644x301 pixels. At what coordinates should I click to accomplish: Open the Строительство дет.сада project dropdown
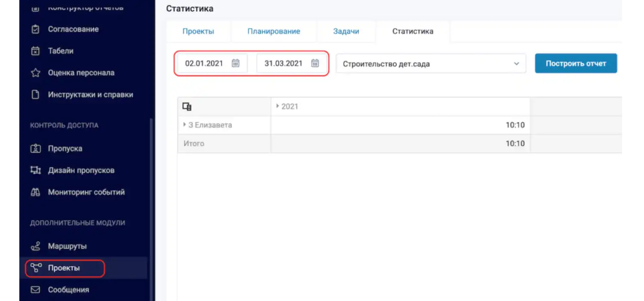[516, 63]
